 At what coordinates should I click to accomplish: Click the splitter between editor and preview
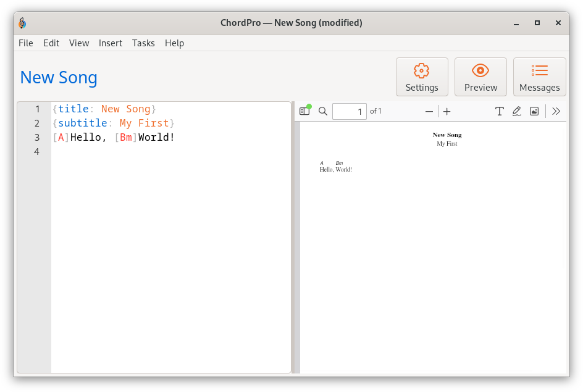click(x=293, y=237)
